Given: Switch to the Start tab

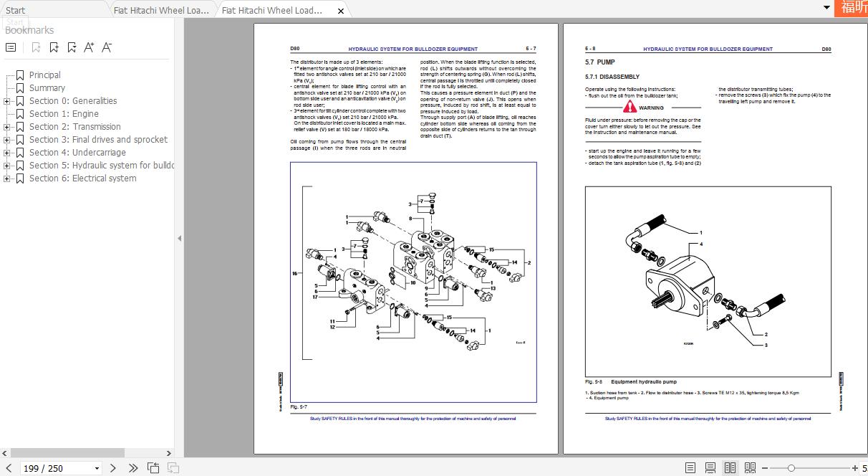Looking at the screenshot, I should coord(15,10).
